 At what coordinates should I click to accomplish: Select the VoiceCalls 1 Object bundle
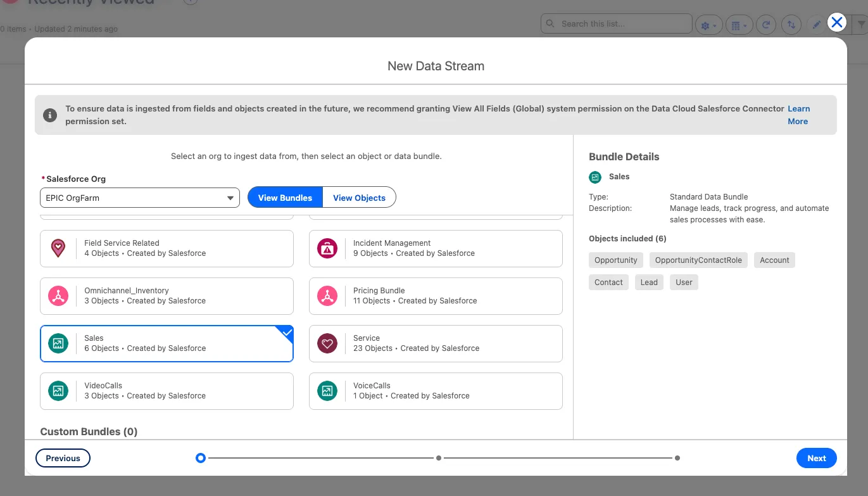tap(436, 391)
